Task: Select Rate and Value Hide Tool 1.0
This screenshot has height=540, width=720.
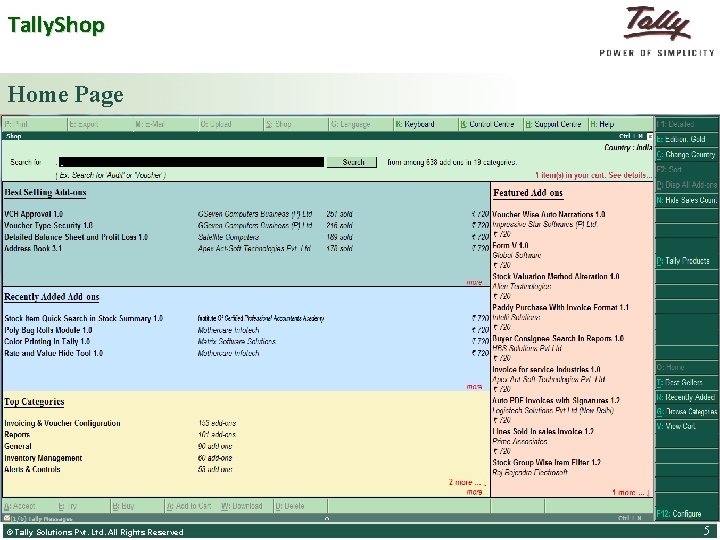Action: pos(53,353)
